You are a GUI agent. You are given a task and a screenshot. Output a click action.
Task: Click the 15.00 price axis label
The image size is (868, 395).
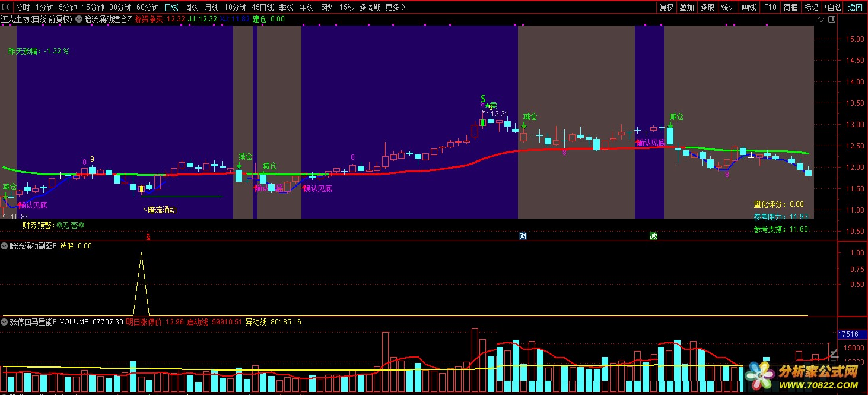pyautogui.click(x=856, y=39)
